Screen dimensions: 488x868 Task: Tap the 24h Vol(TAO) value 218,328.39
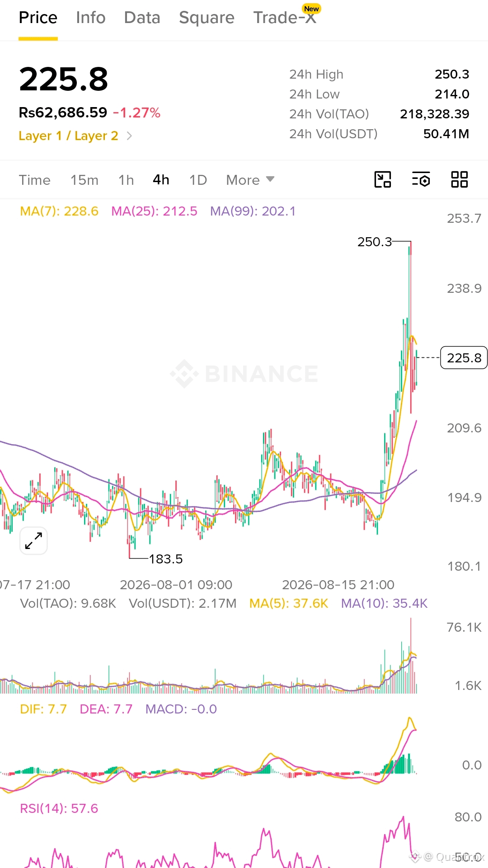[435, 114]
